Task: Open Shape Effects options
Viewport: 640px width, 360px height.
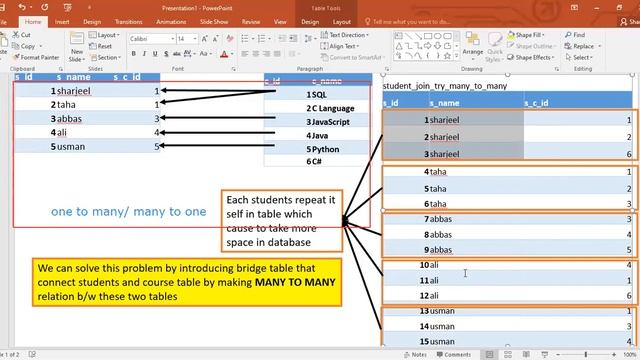Action: pyautogui.click(x=531, y=58)
